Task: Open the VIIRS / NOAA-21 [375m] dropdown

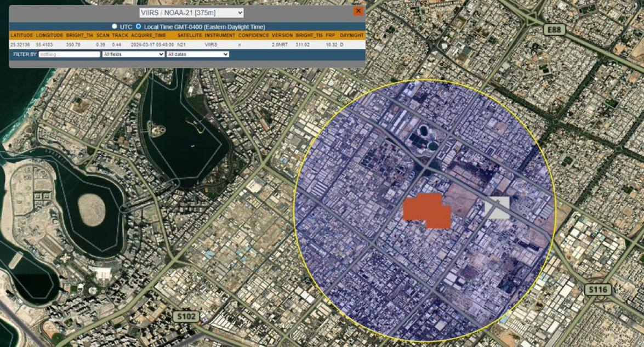Action: tap(191, 13)
